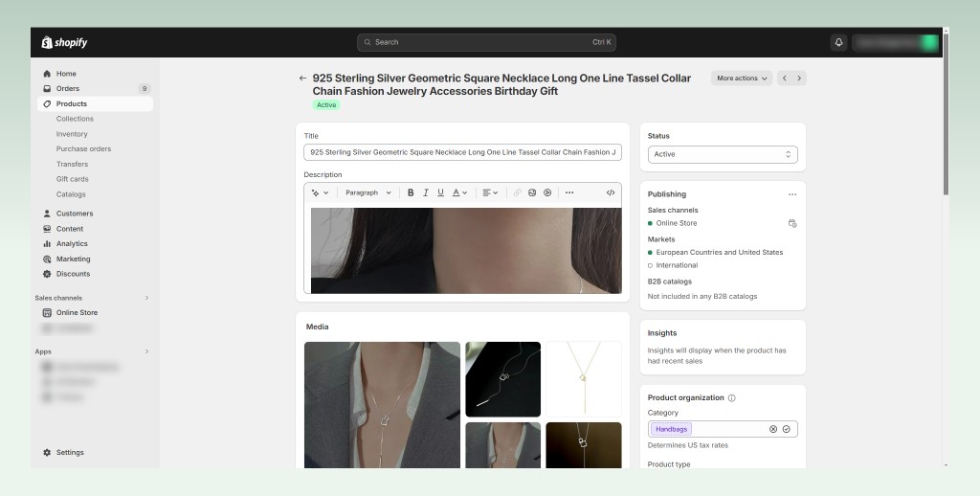
Task: Click the Product organization info icon
Action: tap(732, 397)
